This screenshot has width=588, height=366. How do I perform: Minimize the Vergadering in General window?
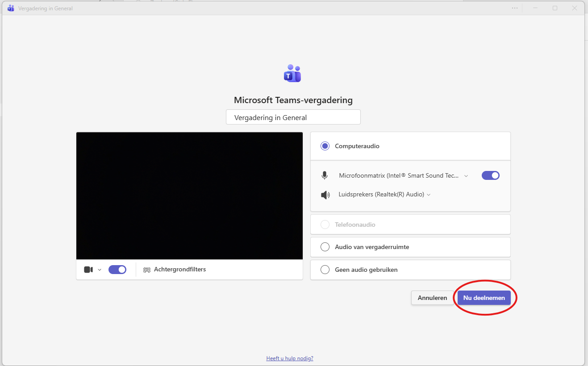[535, 8]
